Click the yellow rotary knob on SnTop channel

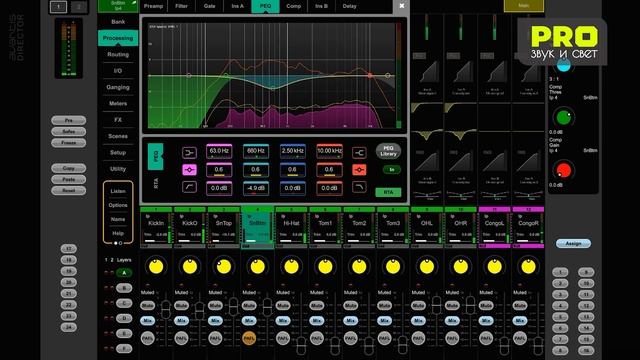(x=224, y=267)
